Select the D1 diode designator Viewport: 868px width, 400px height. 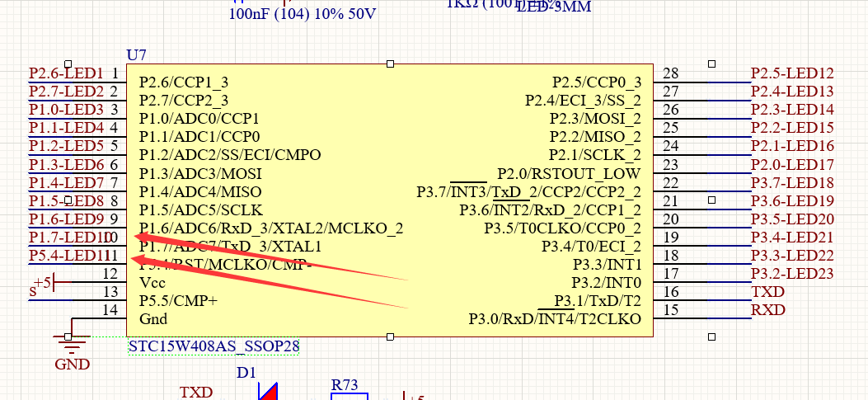click(246, 373)
